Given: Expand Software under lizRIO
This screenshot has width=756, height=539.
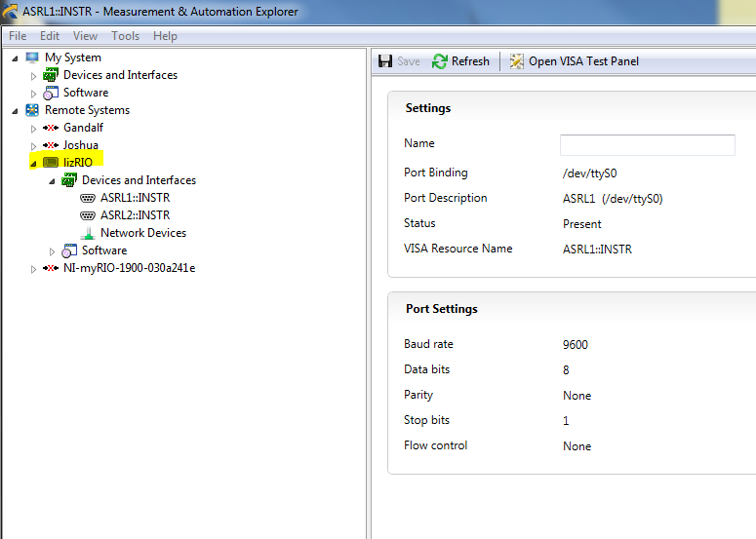Looking at the screenshot, I should coord(52,251).
